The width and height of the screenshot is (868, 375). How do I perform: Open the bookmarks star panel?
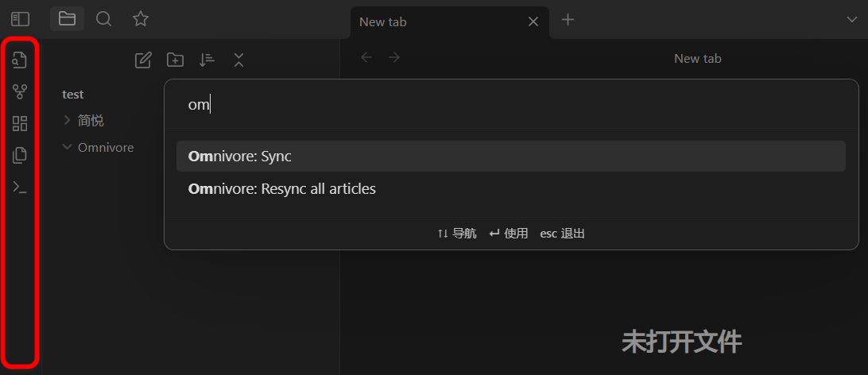141,19
